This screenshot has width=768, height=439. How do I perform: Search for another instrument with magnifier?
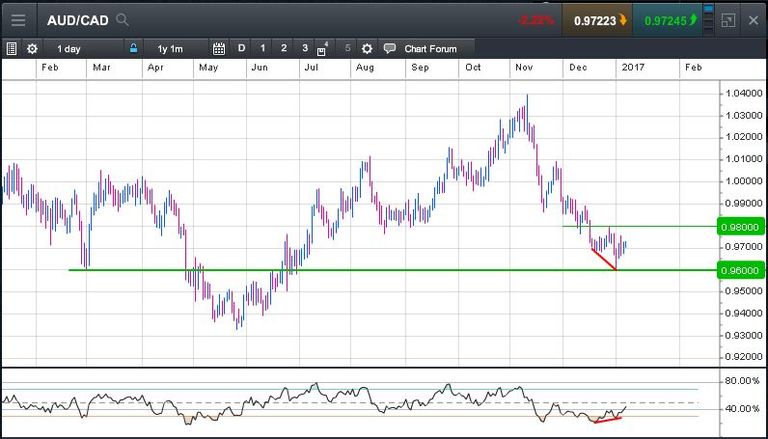[122, 20]
